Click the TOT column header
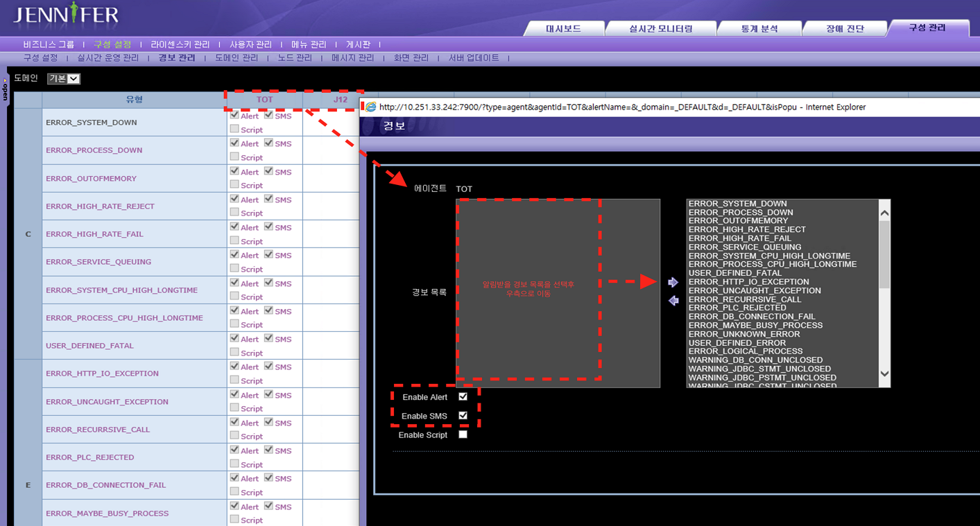 click(x=264, y=100)
